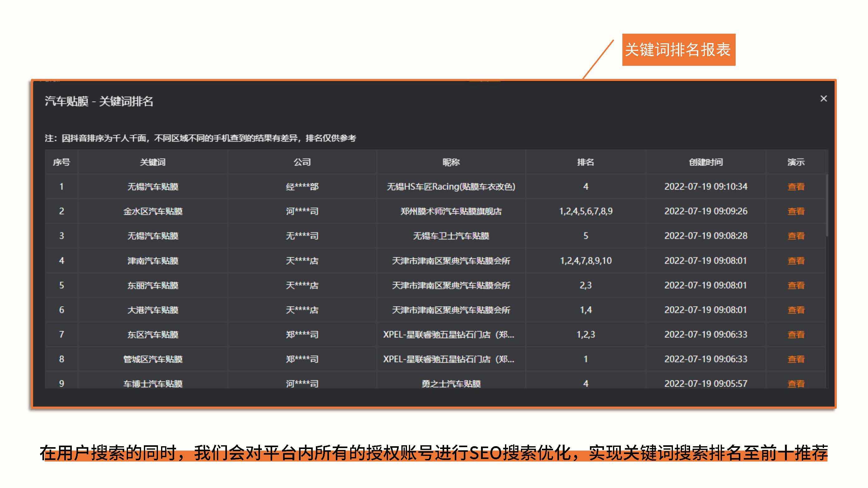Click ranking value 1,2,4,5,6,7,8,9
Image resolution: width=868 pixels, height=488 pixels.
(x=586, y=211)
